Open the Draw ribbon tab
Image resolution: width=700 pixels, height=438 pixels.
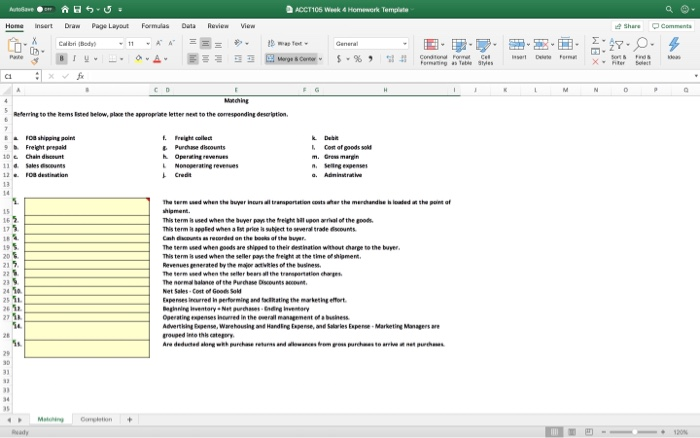(x=72, y=26)
